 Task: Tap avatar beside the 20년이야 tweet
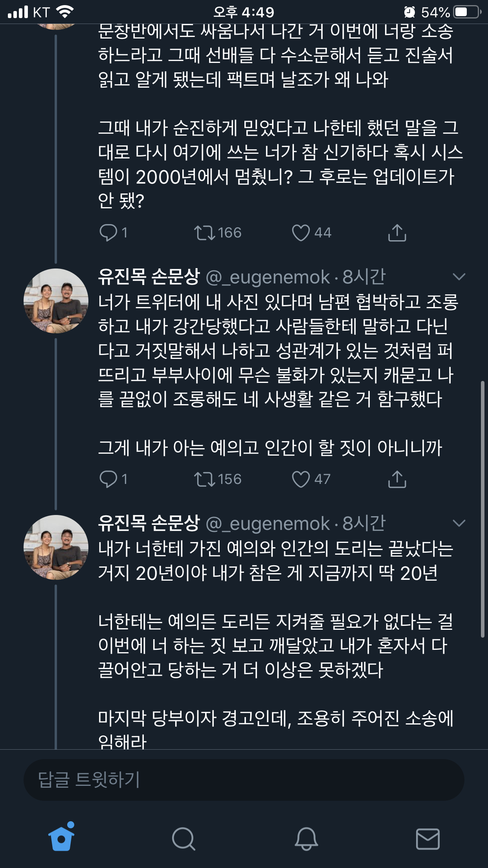pyautogui.click(x=56, y=547)
